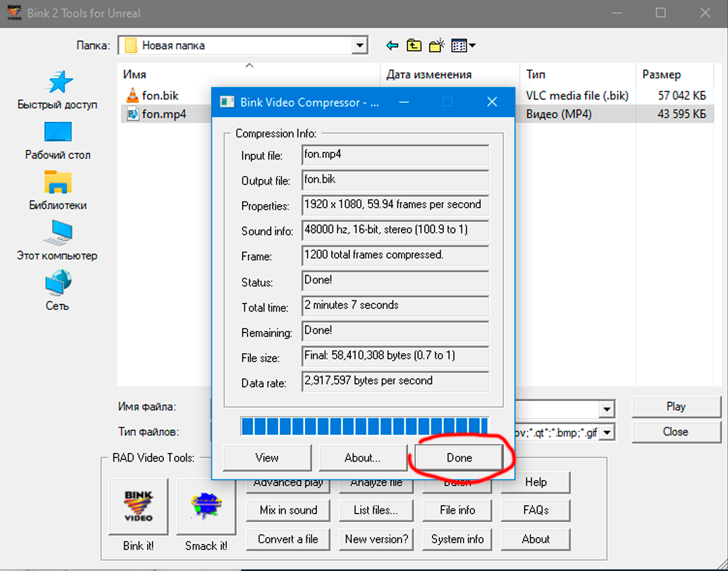Click the Bink 2 Tools window title icon
Viewport: 728px width, 571px height.
pos(14,13)
